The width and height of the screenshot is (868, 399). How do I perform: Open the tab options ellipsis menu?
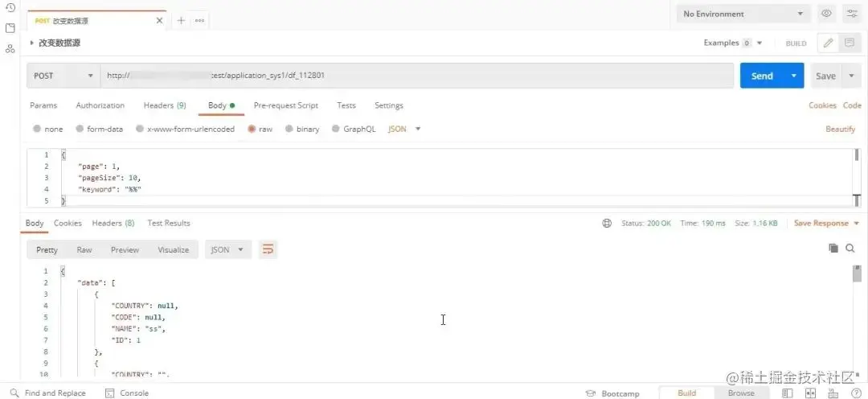pyautogui.click(x=200, y=20)
